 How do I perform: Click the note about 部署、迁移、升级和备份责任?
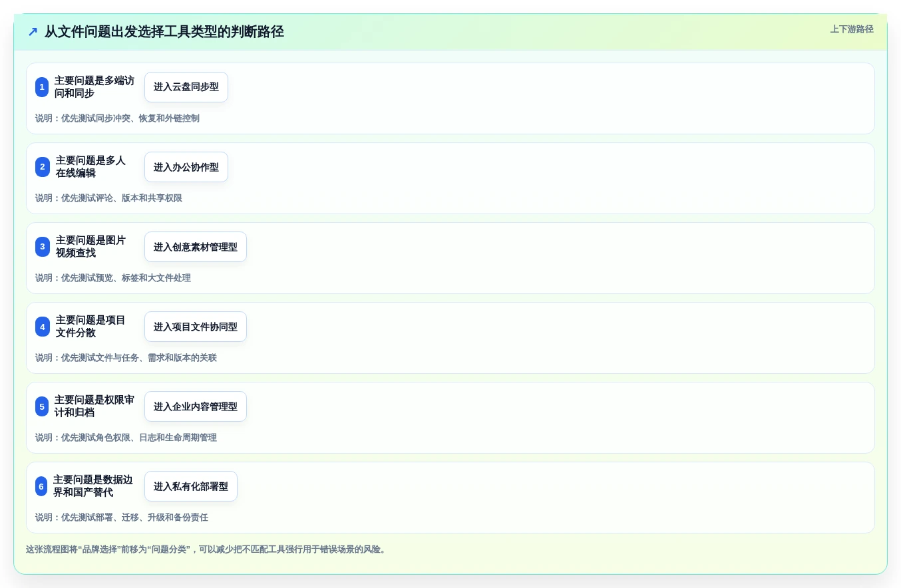[122, 517]
